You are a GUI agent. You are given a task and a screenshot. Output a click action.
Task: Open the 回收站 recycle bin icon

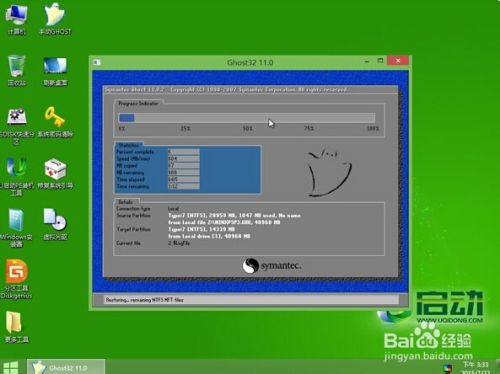point(16,70)
